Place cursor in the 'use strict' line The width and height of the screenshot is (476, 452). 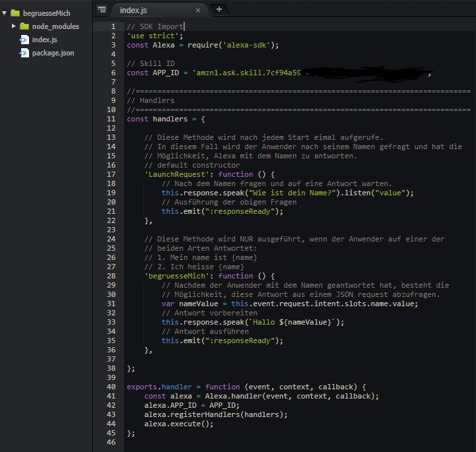155,36
